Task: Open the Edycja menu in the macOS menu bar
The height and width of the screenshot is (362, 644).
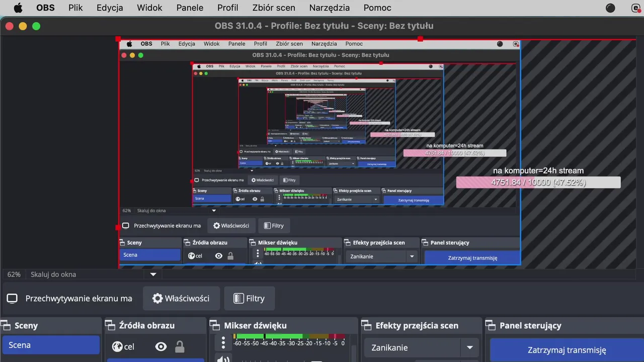Action: point(110,8)
